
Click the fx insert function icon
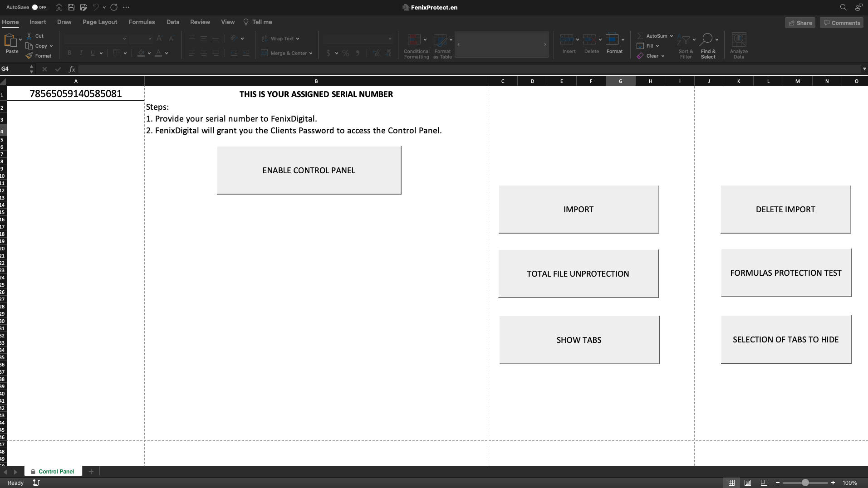coord(72,69)
